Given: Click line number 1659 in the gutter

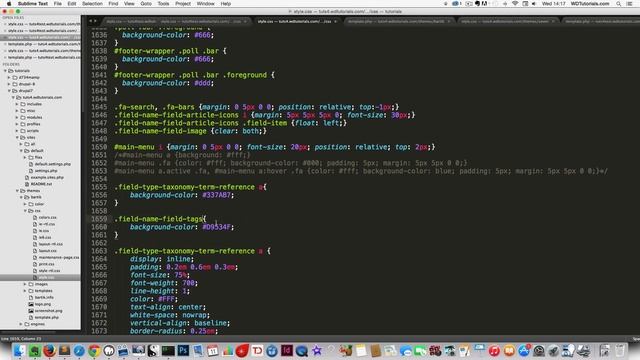Looking at the screenshot, I should [99, 219].
